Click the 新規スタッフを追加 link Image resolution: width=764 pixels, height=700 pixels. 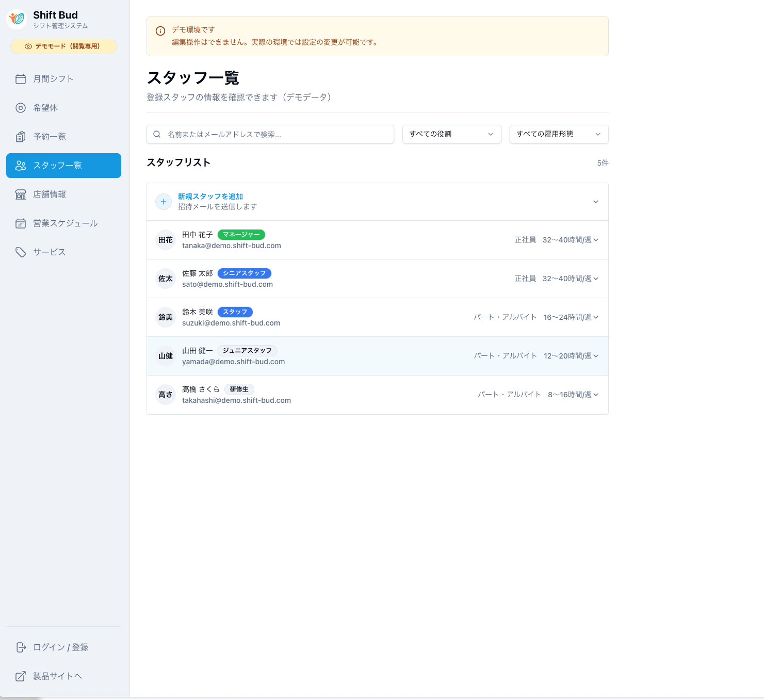click(x=210, y=196)
